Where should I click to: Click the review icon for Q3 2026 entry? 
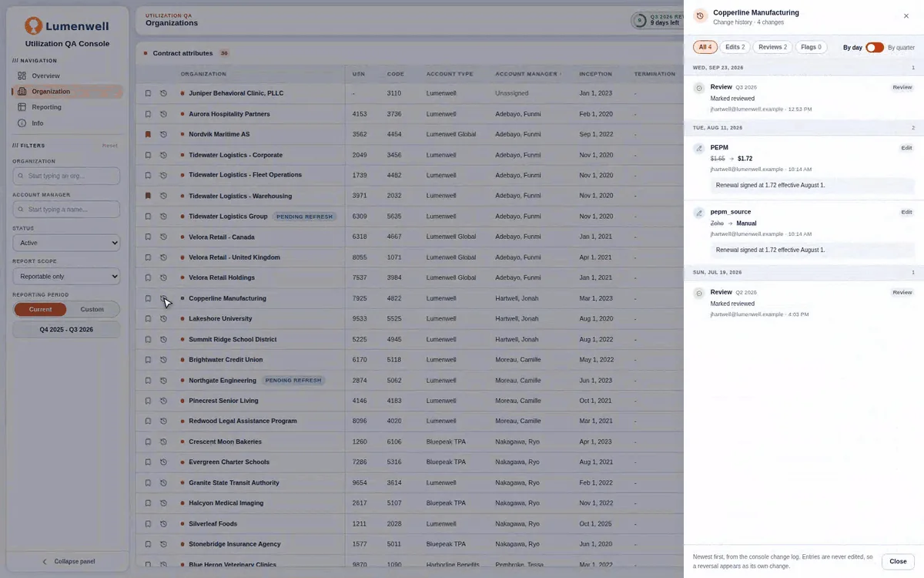click(699, 88)
